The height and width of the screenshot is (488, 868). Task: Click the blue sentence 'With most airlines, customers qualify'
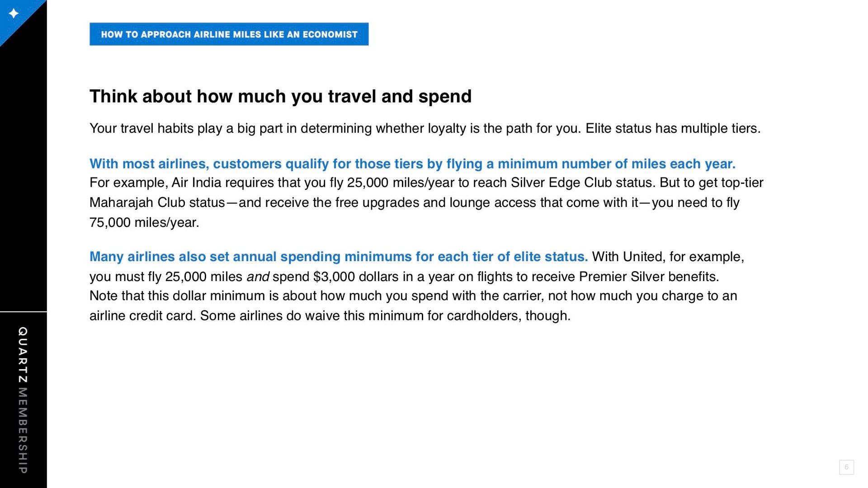(412, 164)
